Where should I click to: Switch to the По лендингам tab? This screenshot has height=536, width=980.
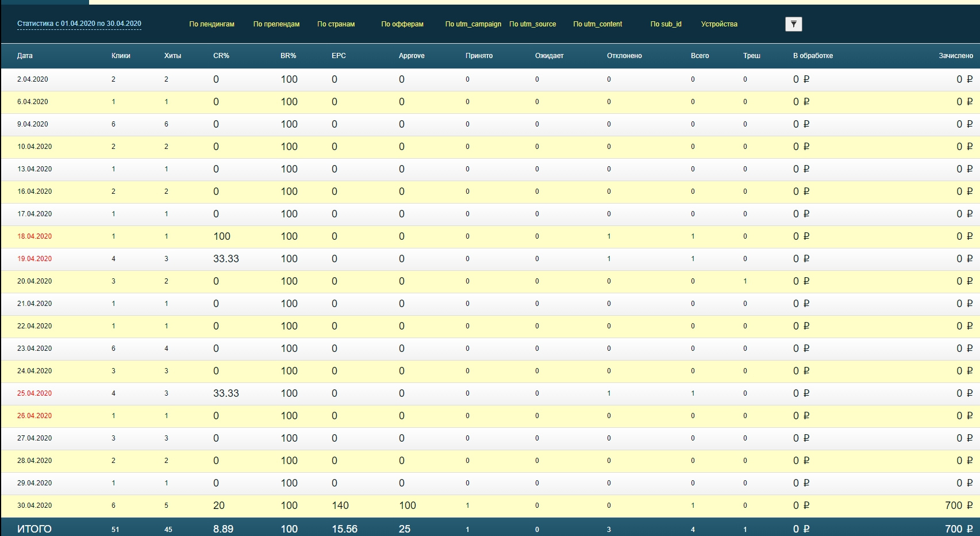pos(212,24)
